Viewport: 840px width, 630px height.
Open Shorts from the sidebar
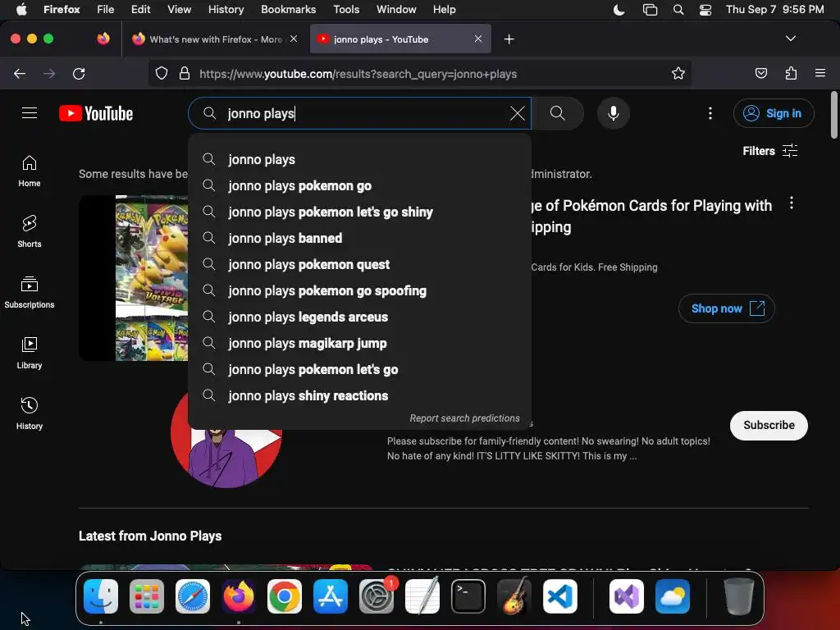pyautogui.click(x=30, y=231)
